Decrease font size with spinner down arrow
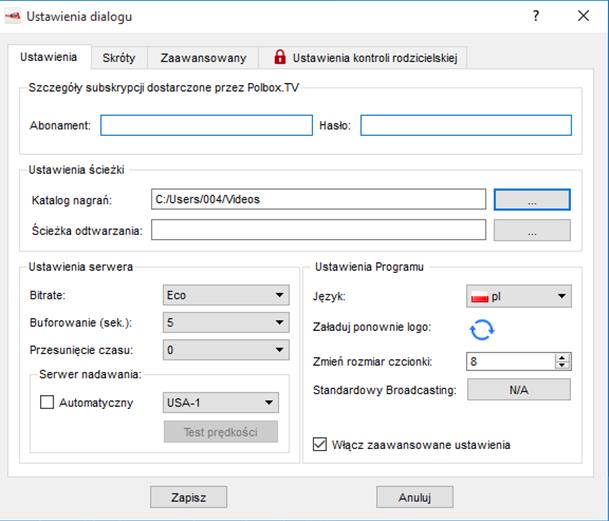 point(562,365)
